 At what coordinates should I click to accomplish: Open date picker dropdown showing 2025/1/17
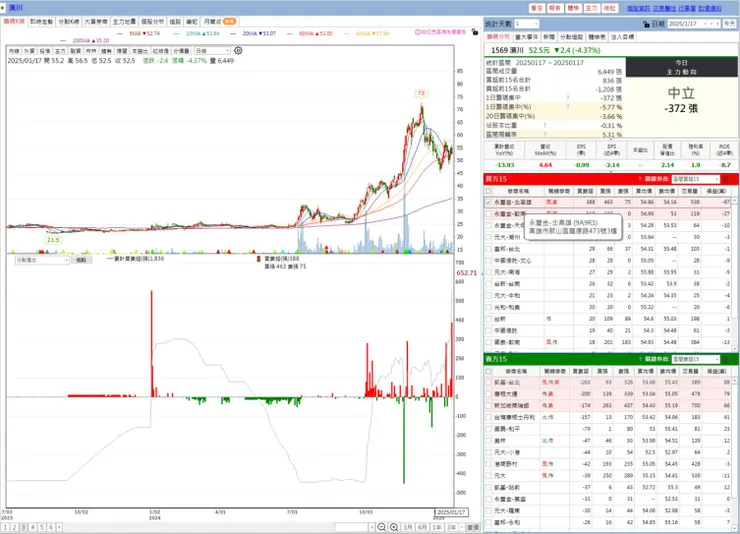point(706,24)
